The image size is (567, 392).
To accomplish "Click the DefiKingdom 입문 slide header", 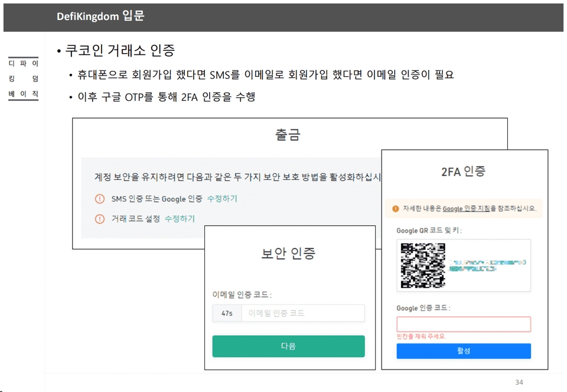I will tap(100, 17).
